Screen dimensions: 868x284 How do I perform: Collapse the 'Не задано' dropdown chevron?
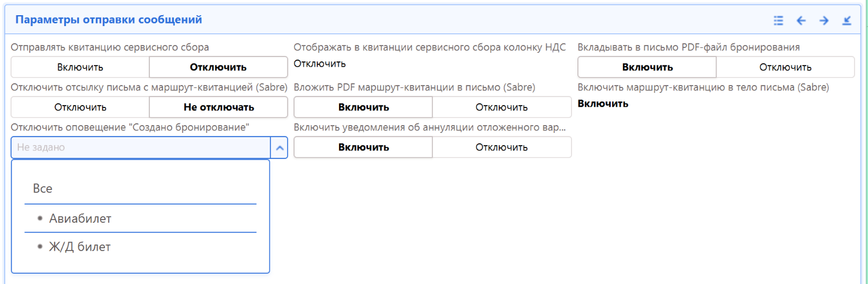pyautogui.click(x=279, y=147)
